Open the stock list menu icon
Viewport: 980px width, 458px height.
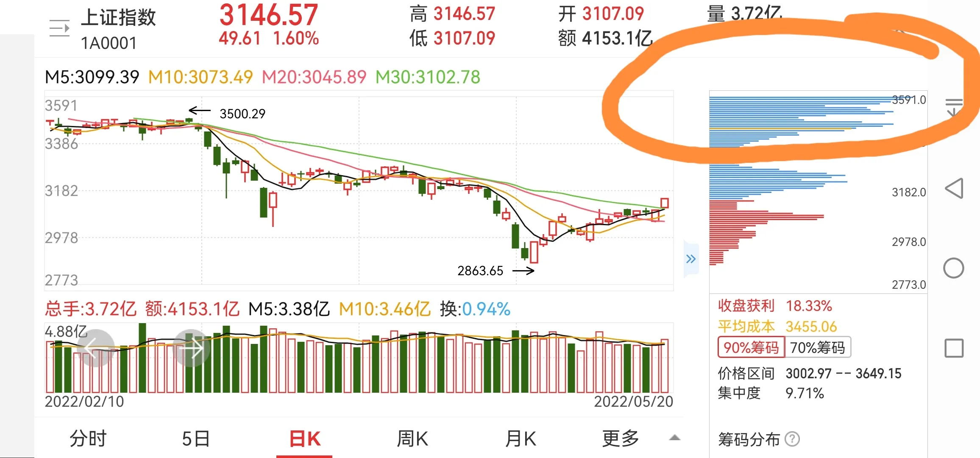[59, 28]
